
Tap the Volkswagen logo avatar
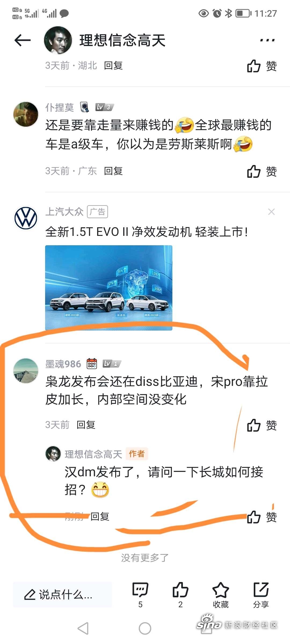point(26,218)
